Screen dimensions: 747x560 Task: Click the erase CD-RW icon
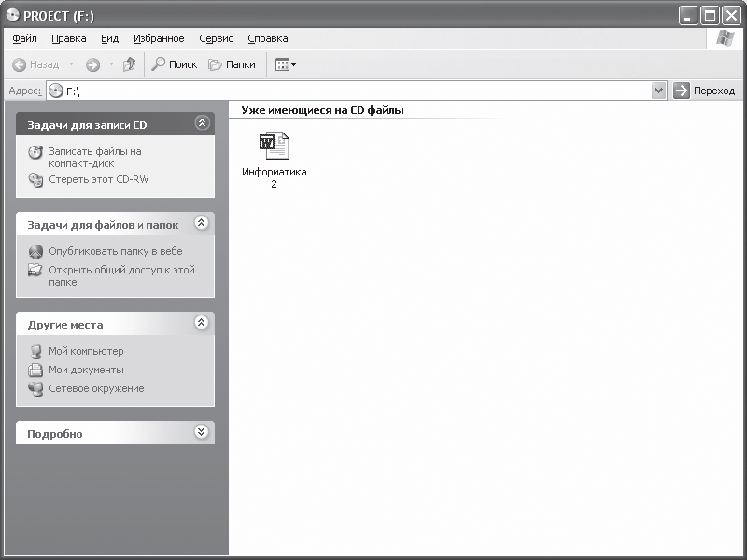pos(35,180)
